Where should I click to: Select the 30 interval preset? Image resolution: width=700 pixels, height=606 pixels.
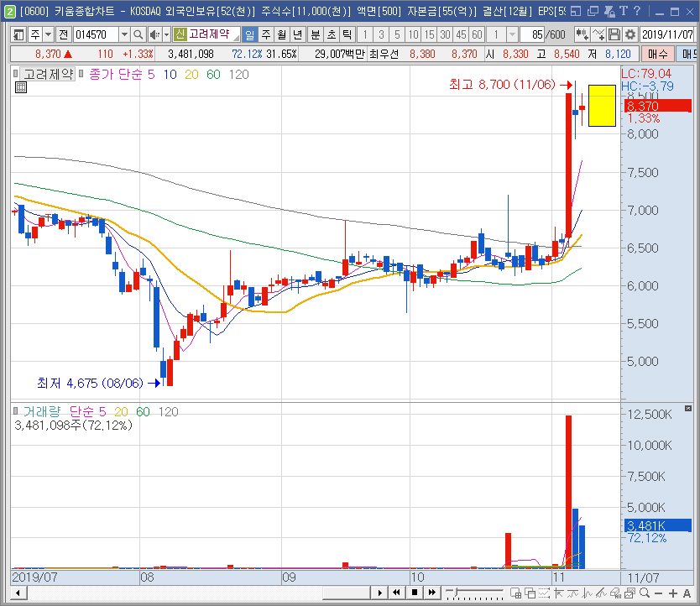pyautogui.click(x=445, y=34)
